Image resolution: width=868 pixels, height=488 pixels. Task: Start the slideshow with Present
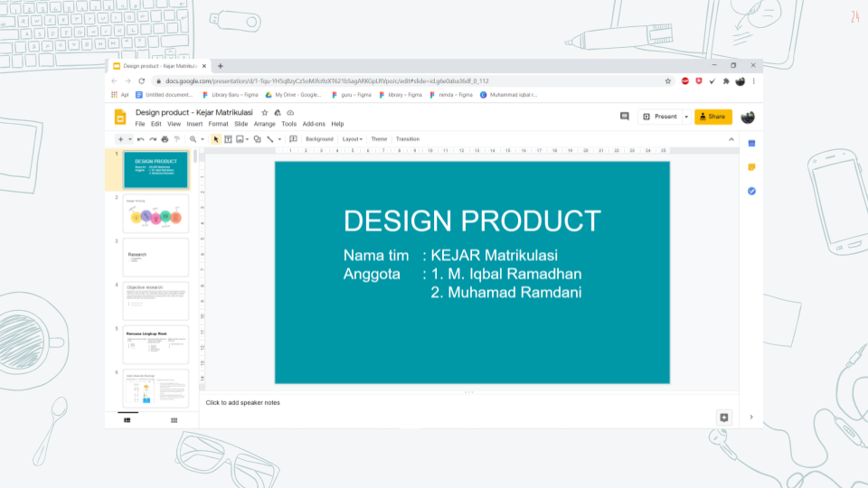point(660,117)
